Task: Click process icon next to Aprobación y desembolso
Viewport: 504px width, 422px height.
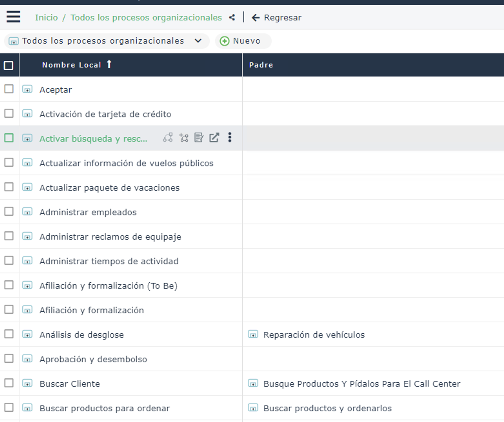Action: (x=27, y=359)
